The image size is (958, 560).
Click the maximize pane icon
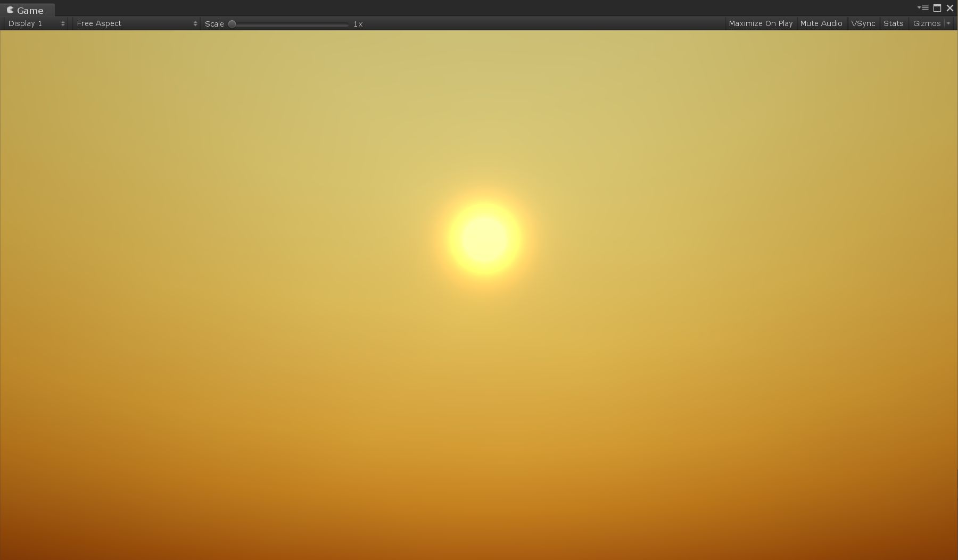click(937, 8)
